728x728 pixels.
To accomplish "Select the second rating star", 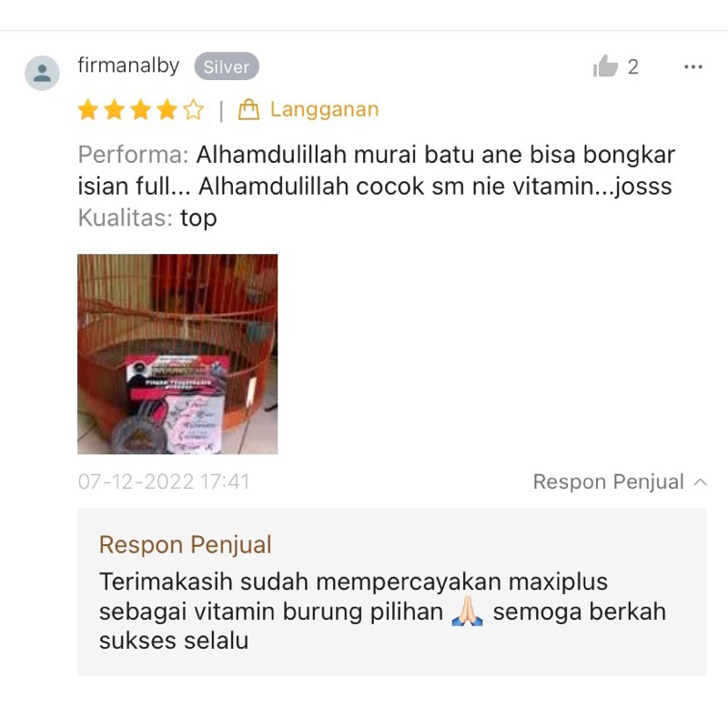I will click(x=115, y=110).
